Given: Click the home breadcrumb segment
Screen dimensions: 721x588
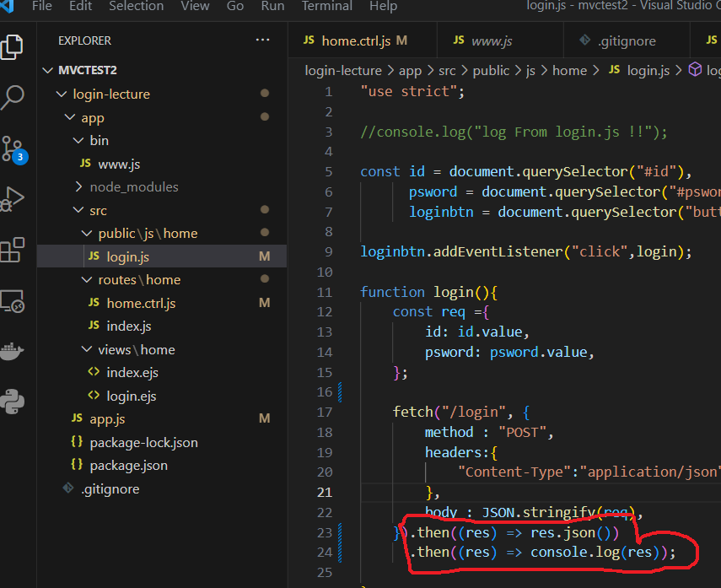Looking at the screenshot, I should (x=569, y=70).
